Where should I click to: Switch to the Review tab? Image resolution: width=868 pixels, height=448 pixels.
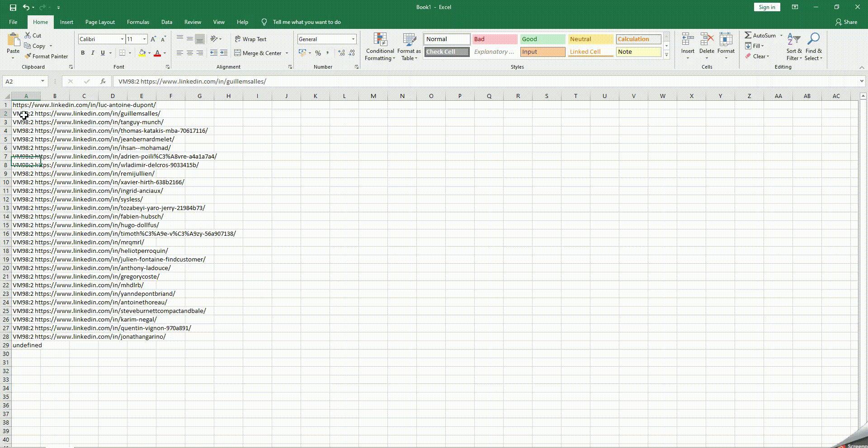[x=193, y=22]
